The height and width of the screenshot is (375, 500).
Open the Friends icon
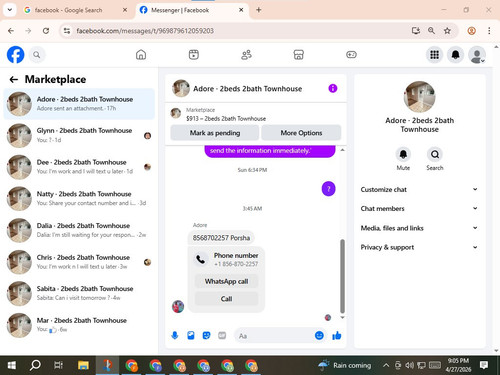point(246,55)
